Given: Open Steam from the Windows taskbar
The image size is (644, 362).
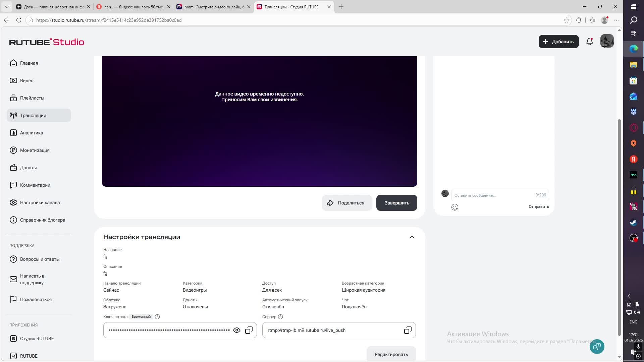Looking at the screenshot, I should click(633, 222).
